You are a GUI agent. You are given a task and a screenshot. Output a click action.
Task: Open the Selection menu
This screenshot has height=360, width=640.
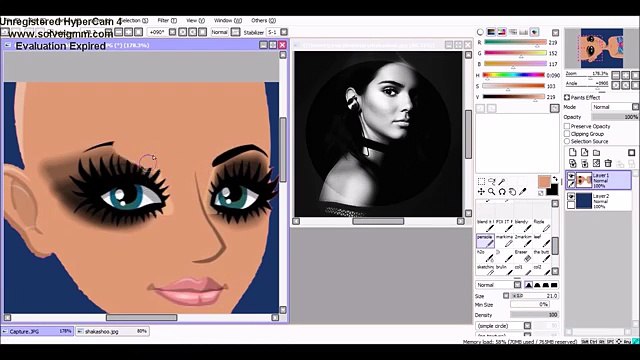(133, 20)
